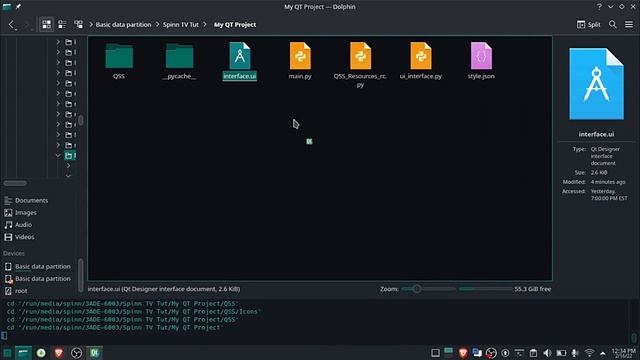Open the battery status tray icon
Screen dimensions: 640x360
tap(561, 353)
